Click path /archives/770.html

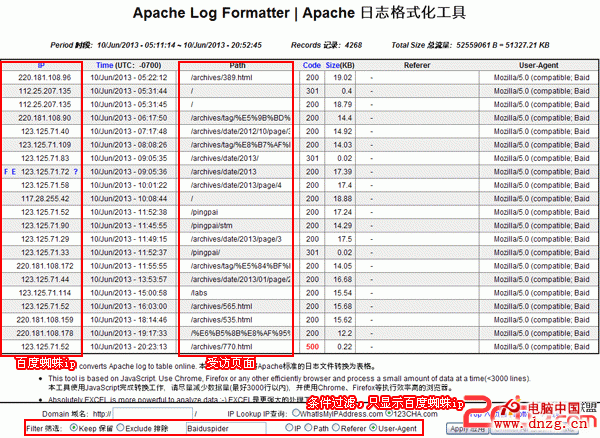tap(222, 347)
